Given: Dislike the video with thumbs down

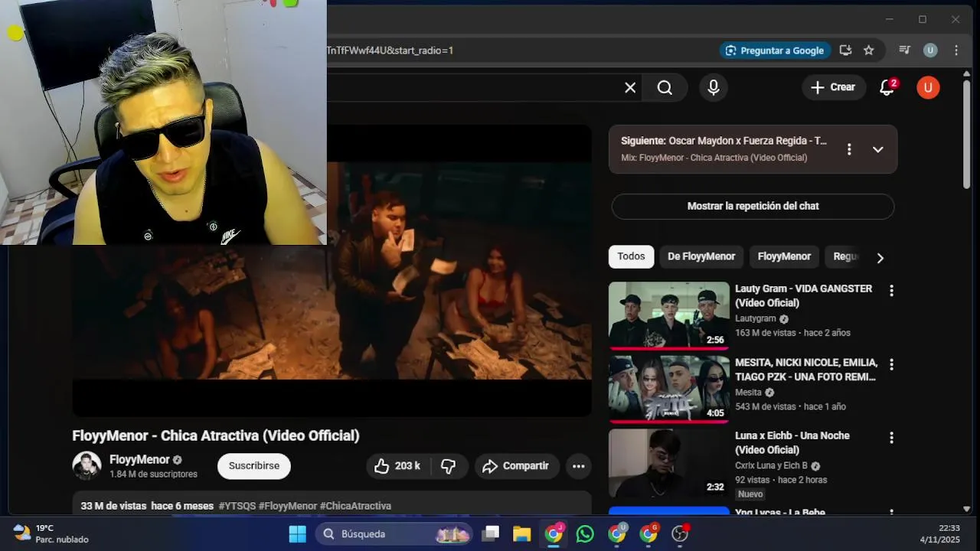Looking at the screenshot, I should click(x=449, y=466).
